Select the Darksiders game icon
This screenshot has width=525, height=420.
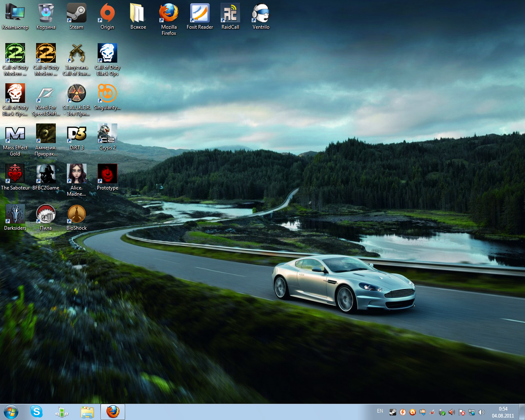point(15,215)
